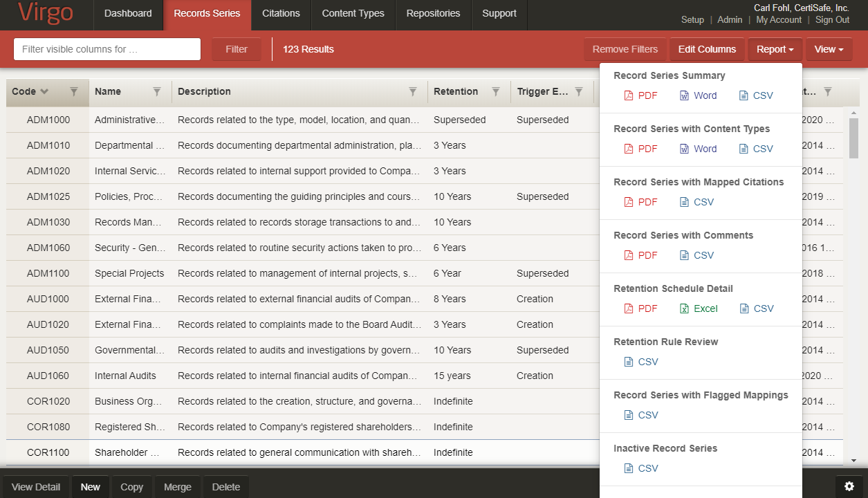The height and width of the screenshot is (498, 868).
Task: Get Record Series with Content Types PDF
Action: pos(640,149)
